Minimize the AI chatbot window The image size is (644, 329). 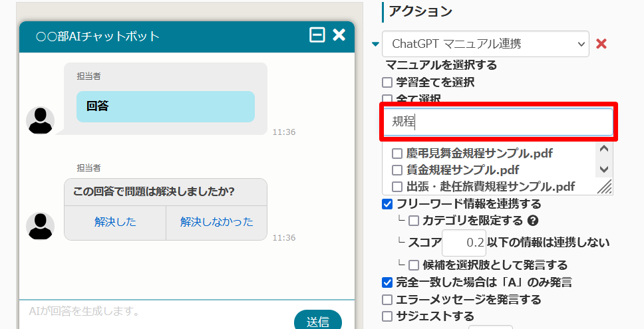[x=317, y=35]
